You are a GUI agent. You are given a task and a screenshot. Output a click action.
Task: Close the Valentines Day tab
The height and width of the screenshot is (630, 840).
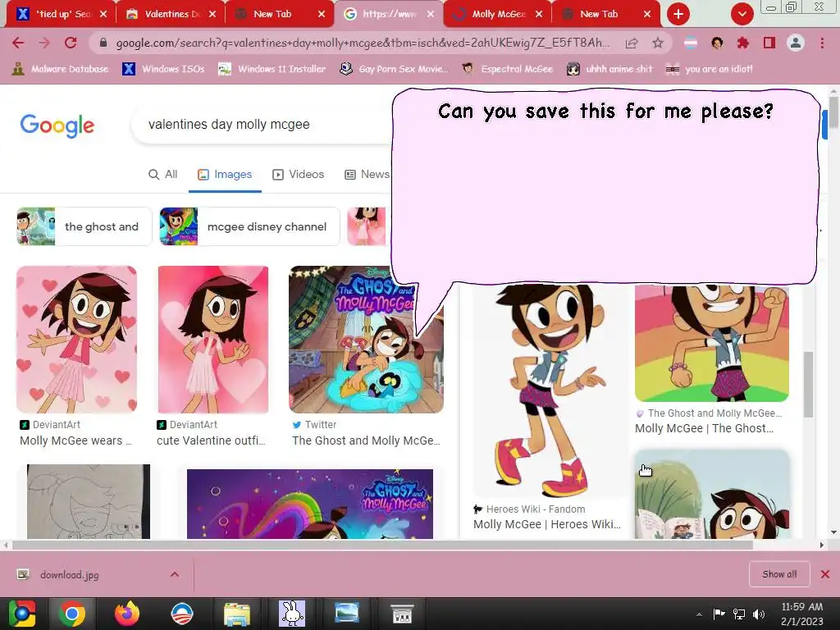tap(212, 14)
